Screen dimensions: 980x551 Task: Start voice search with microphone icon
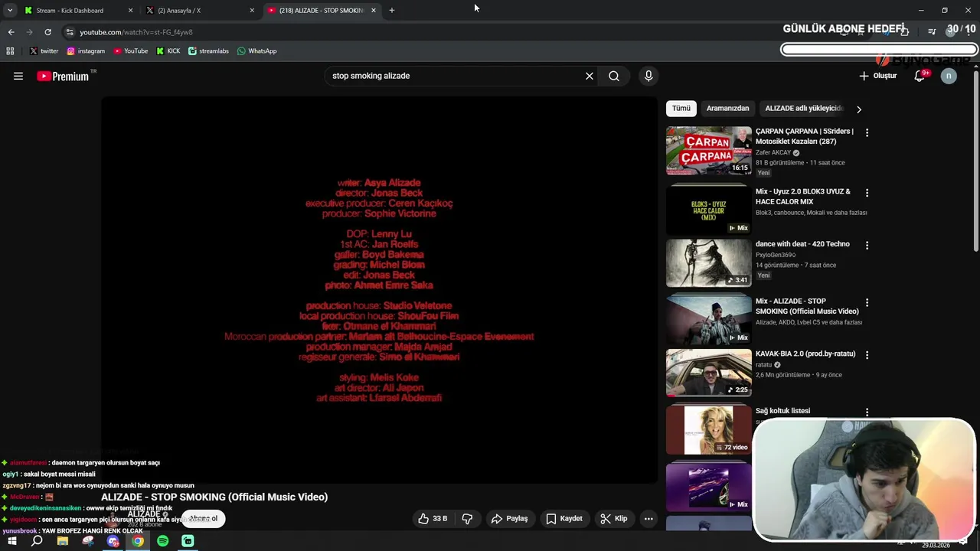point(648,76)
